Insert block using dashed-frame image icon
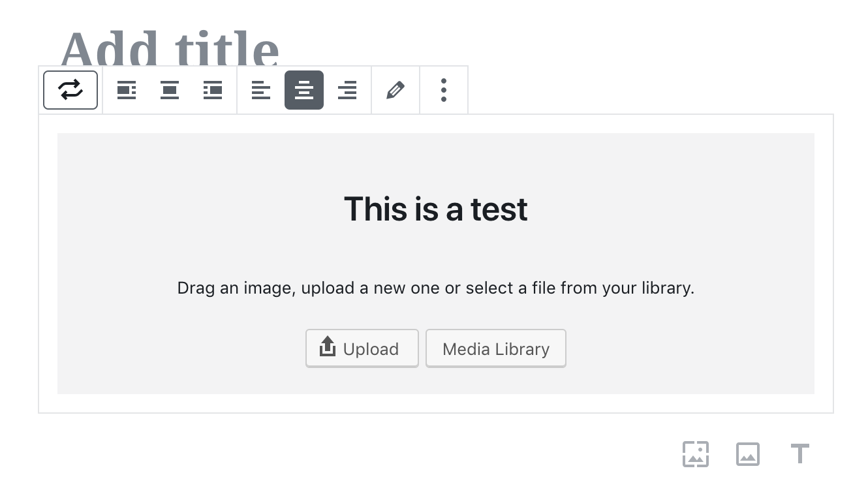The width and height of the screenshot is (868, 492). pos(696,454)
